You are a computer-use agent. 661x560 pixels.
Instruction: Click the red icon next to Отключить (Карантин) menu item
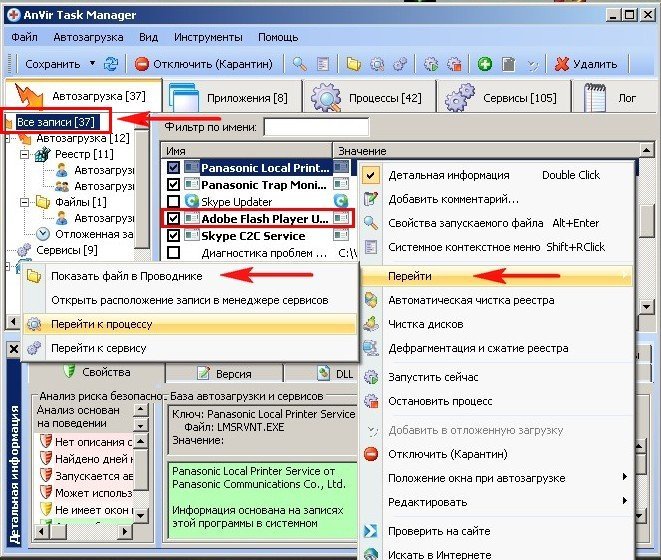pos(371,454)
